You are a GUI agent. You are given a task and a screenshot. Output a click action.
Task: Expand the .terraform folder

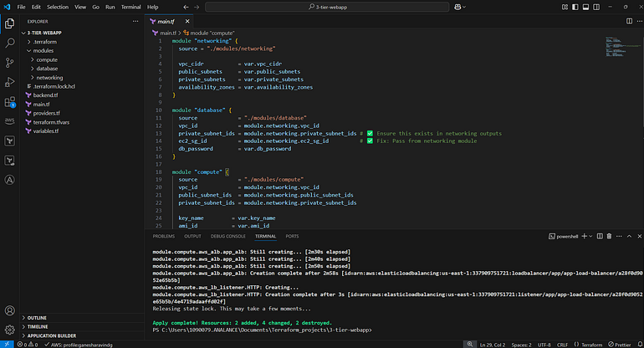click(x=43, y=41)
